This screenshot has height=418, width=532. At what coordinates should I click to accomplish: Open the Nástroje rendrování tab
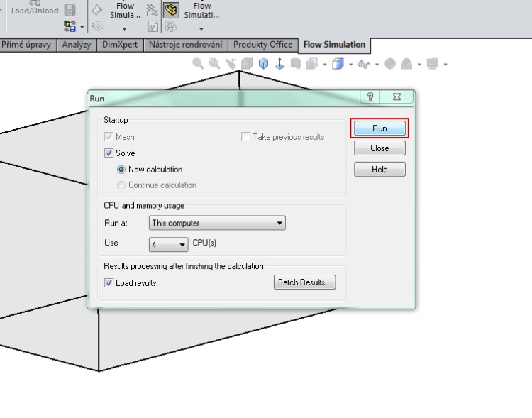tap(186, 45)
